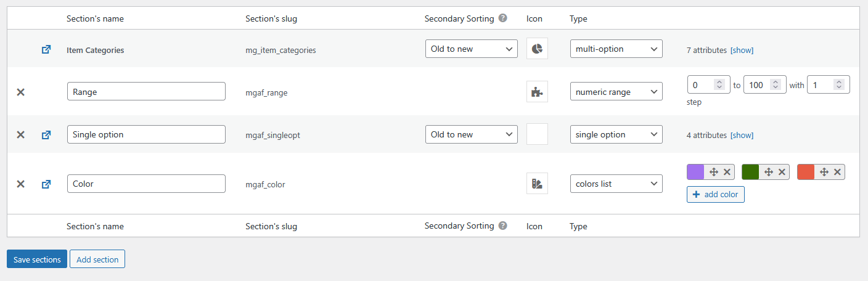Delete the Range section row
Viewport: 868px width, 281px height.
(x=20, y=92)
